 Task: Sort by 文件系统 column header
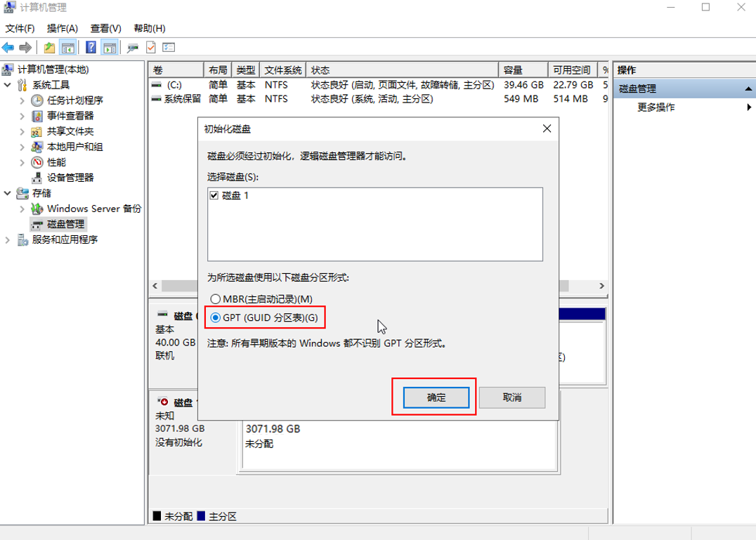coord(282,70)
